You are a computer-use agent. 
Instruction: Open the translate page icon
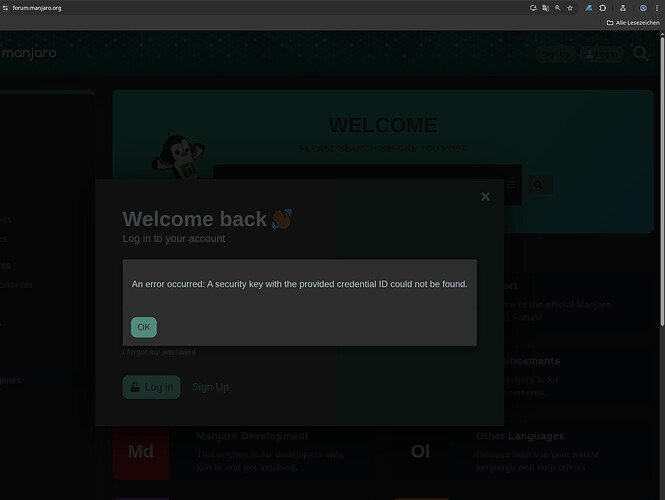point(545,8)
